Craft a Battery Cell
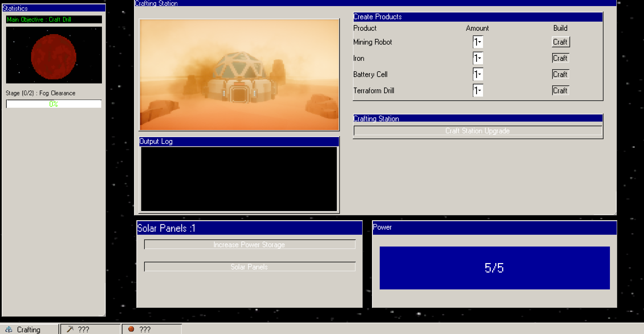 click(561, 74)
